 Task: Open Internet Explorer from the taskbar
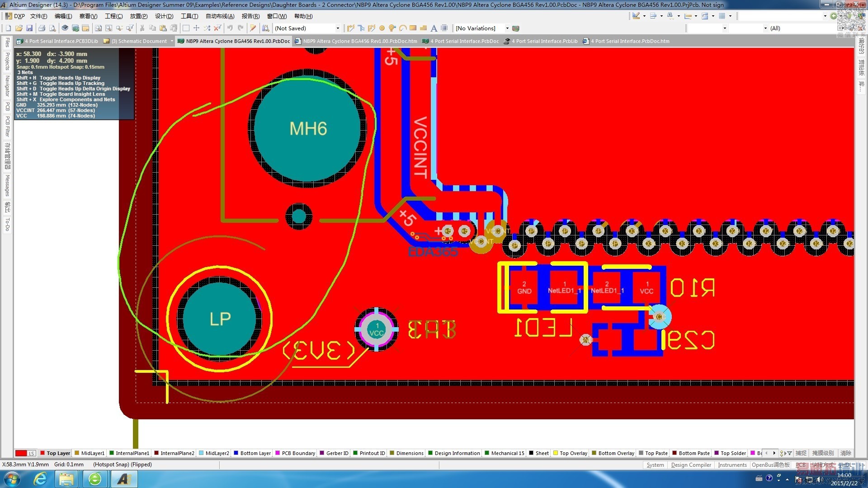point(40,479)
